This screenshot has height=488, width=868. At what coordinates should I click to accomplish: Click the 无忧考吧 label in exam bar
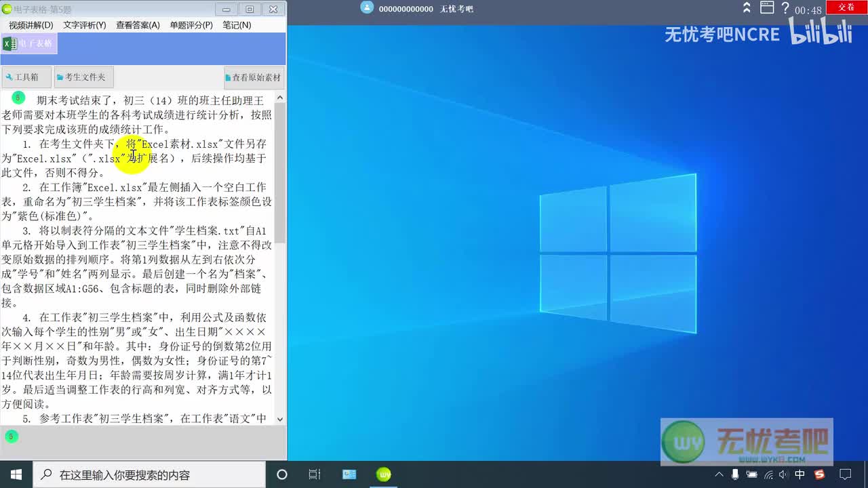click(456, 9)
